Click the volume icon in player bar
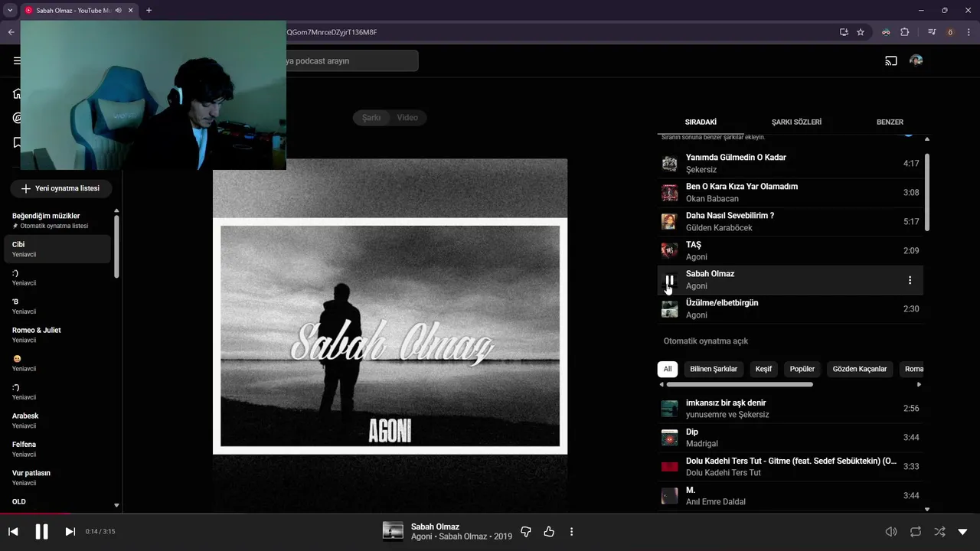The height and width of the screenshot is (551, 980). 891,531
